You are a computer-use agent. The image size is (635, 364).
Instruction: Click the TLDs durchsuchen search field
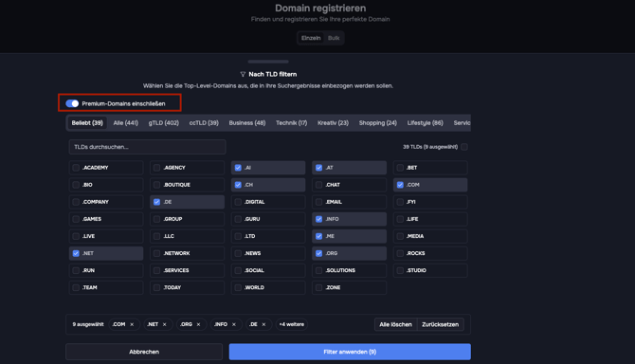147,147
